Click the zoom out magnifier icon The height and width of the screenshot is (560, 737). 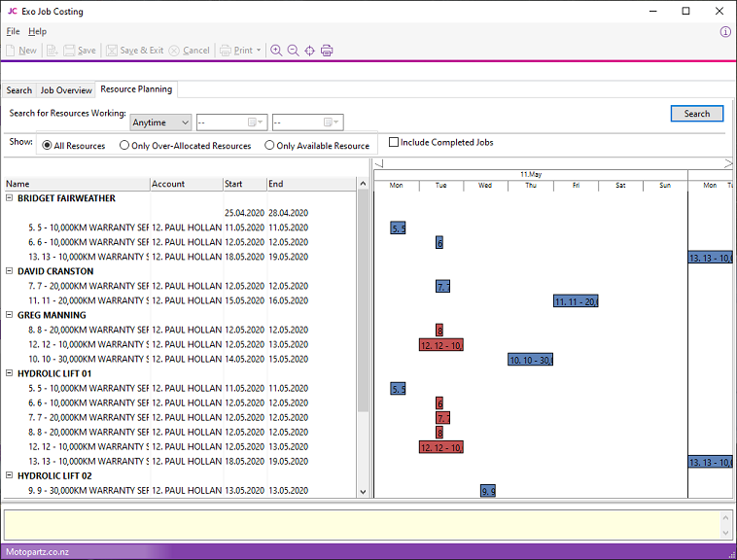pos(293,51)
